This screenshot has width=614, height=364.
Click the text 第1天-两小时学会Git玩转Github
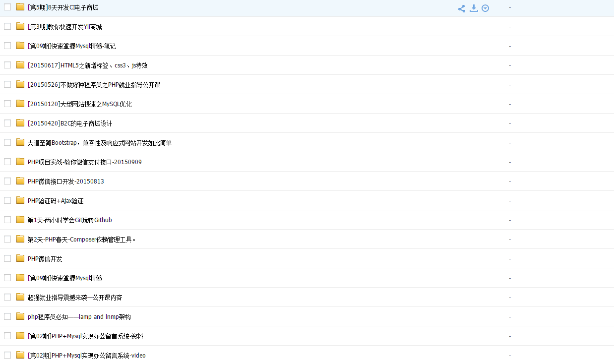point(69,220)
